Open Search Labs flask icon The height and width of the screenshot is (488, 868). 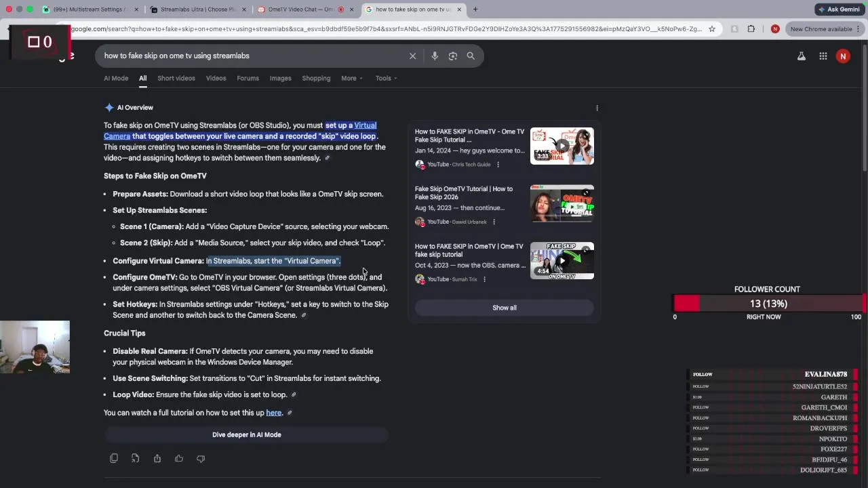(802, 56)
